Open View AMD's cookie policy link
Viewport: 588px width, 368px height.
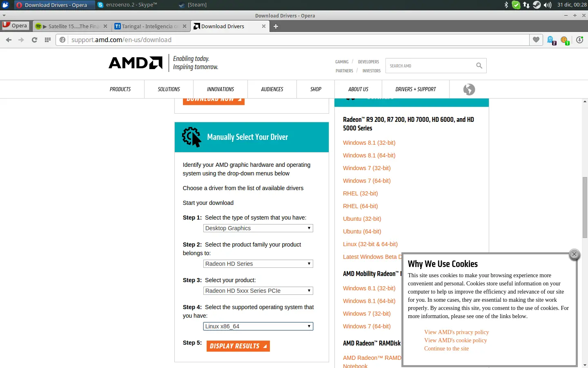pyautogui.click(x=456, y=340)
